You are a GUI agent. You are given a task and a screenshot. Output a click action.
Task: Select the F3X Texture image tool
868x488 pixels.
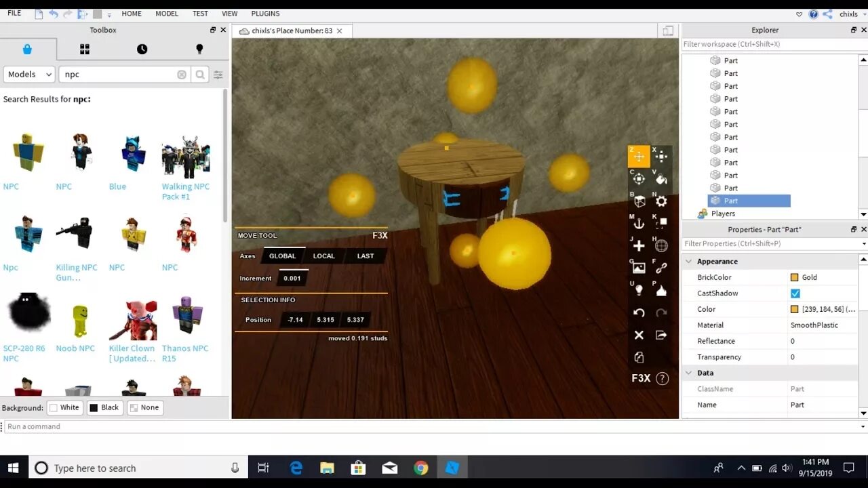click(639, 268)
